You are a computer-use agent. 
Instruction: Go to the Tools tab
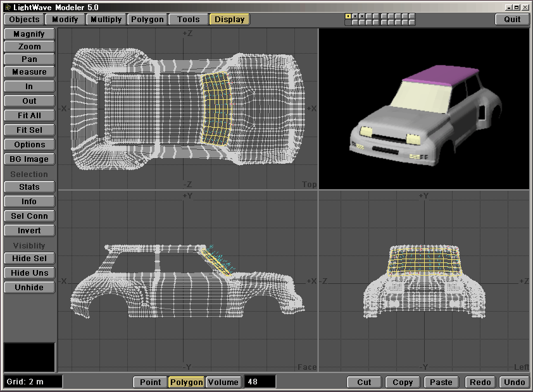tap(188, 19)
